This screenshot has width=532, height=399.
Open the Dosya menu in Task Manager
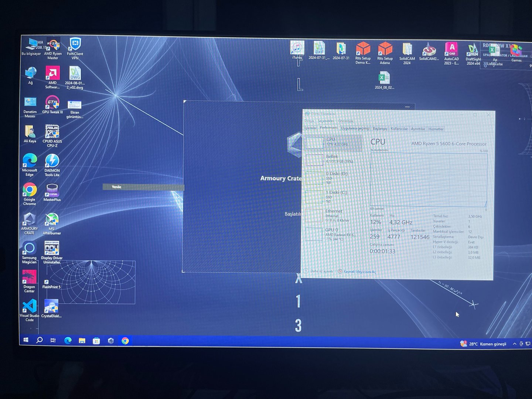(309, 121)
